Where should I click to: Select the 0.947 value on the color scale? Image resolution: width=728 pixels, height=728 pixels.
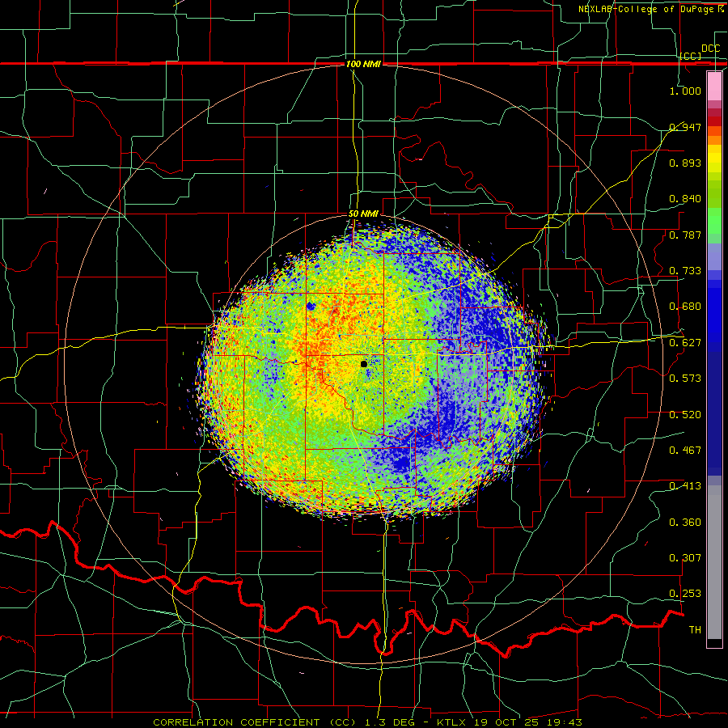coord(685,127)
